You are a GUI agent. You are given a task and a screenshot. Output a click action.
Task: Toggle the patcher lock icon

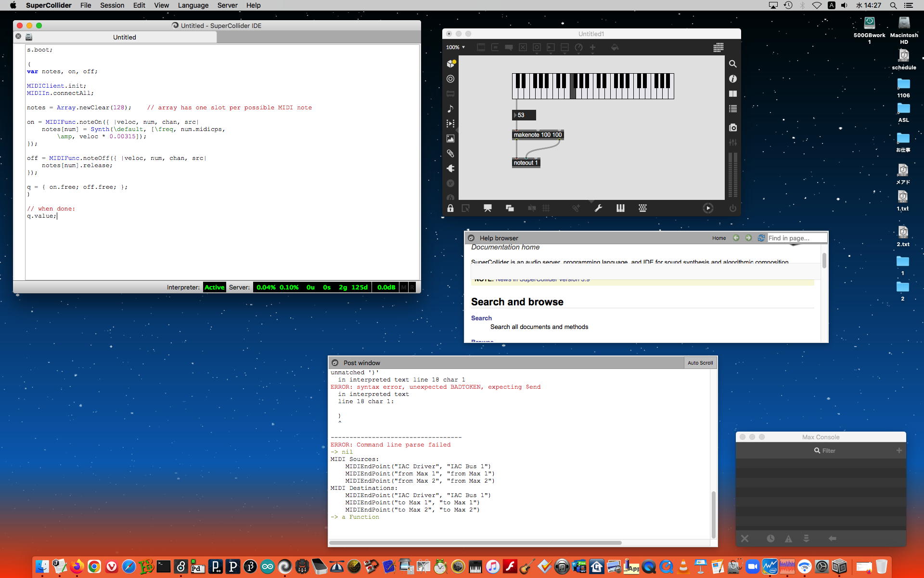tap(450, 208)
